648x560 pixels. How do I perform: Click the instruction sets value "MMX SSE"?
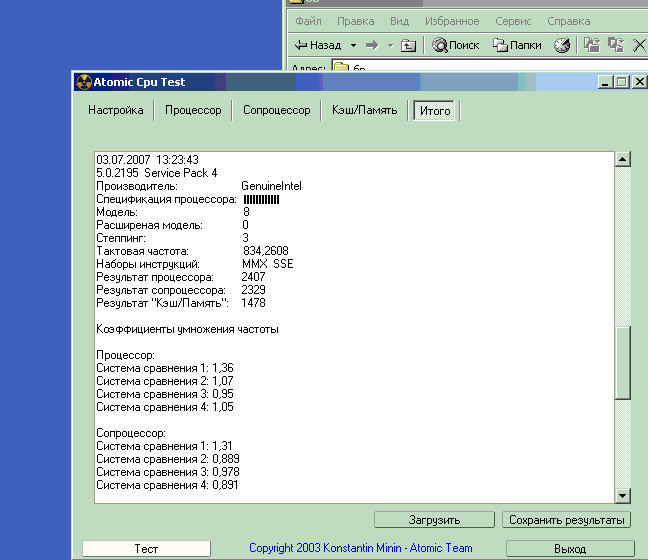pos(268,264)
